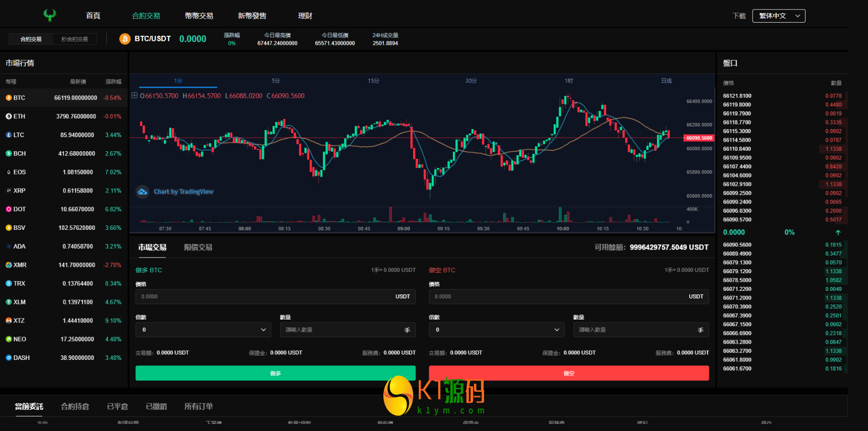
Task: Select the LTC coin icon in market list
Action: 9,135
